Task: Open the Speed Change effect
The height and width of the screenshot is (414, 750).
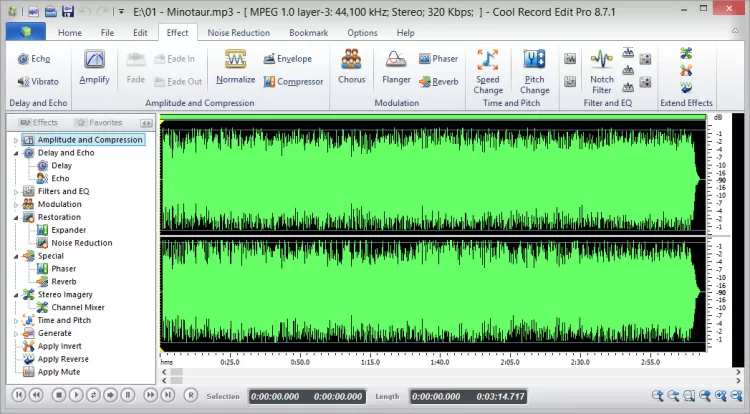Action: click(488, 72)
